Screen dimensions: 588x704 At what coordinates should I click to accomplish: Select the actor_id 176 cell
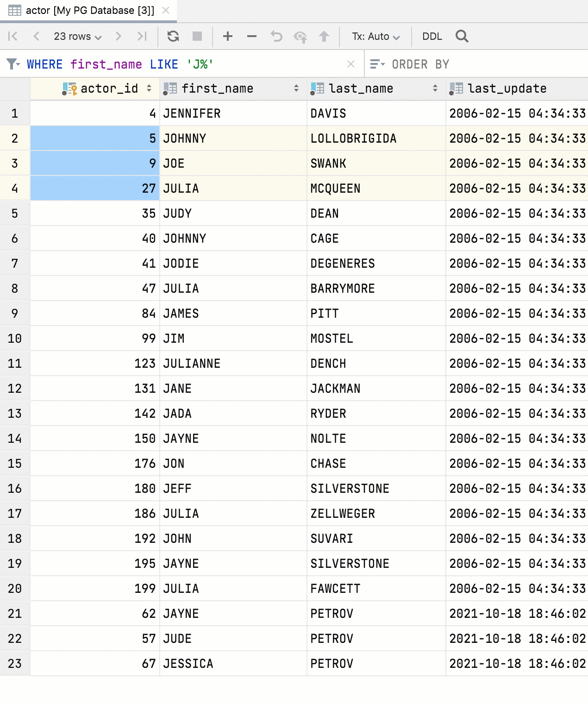[x=95, y=464]
